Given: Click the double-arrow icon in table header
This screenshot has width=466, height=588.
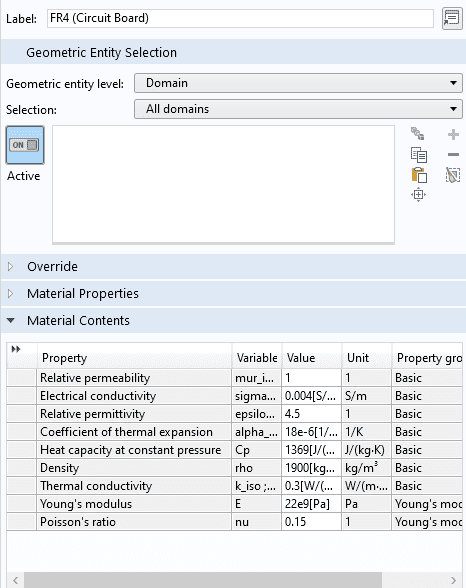Looking at the screenshot, I should tap(16, 349).
